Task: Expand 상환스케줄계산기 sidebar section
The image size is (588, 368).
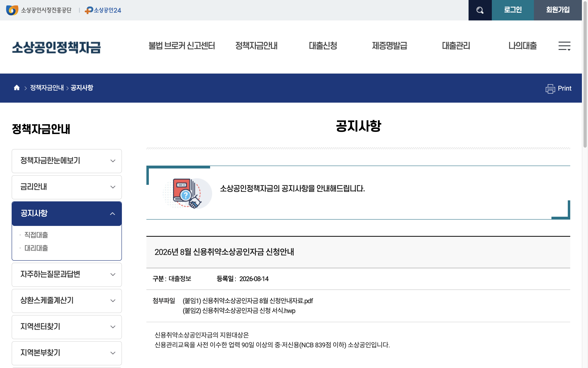Action: 67,301
